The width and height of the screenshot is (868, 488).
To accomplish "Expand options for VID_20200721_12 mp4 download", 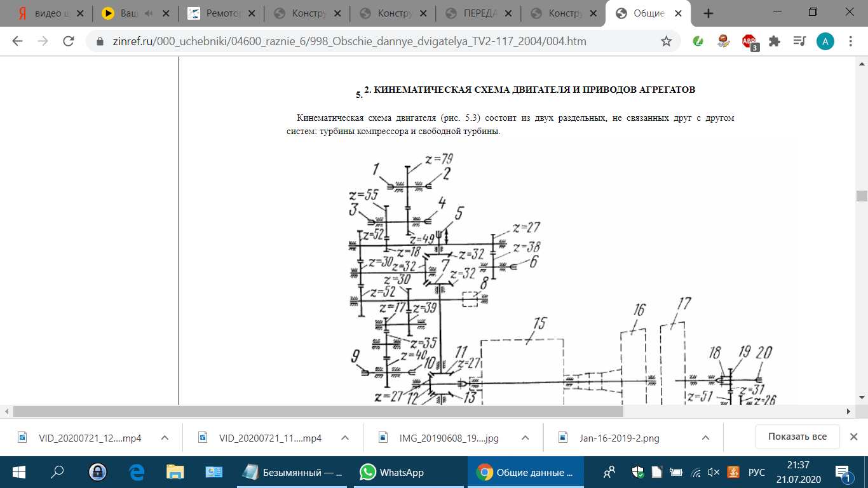I will 165,437.
